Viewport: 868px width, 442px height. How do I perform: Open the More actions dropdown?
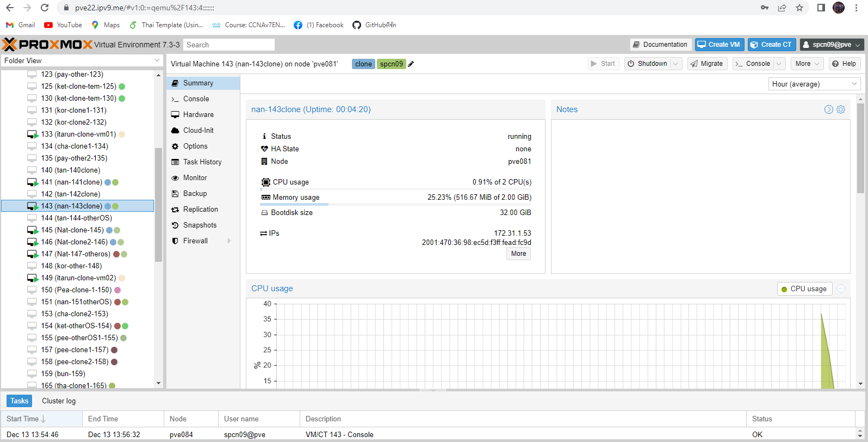[807, 64]
